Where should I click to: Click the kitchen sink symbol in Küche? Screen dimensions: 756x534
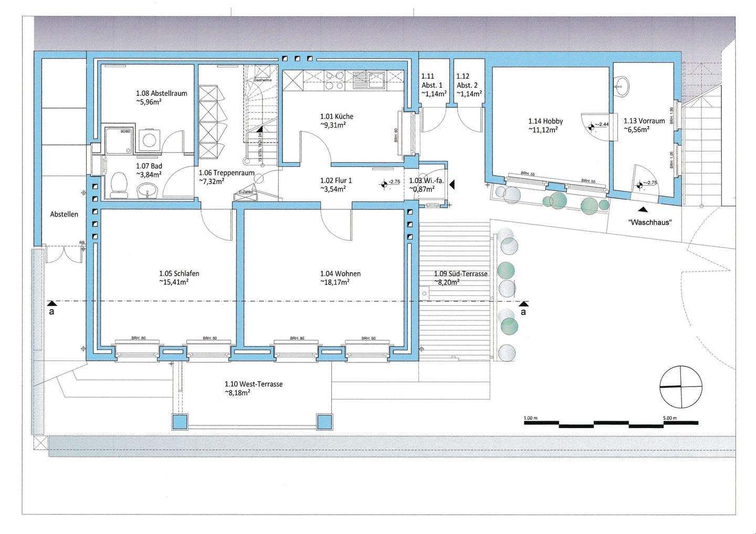point(370,80)
